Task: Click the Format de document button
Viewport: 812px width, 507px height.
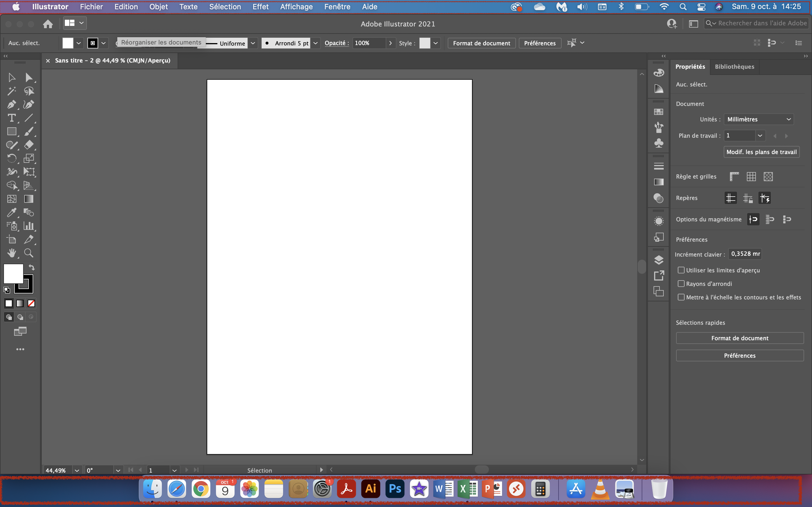Action: click(481, 43)
